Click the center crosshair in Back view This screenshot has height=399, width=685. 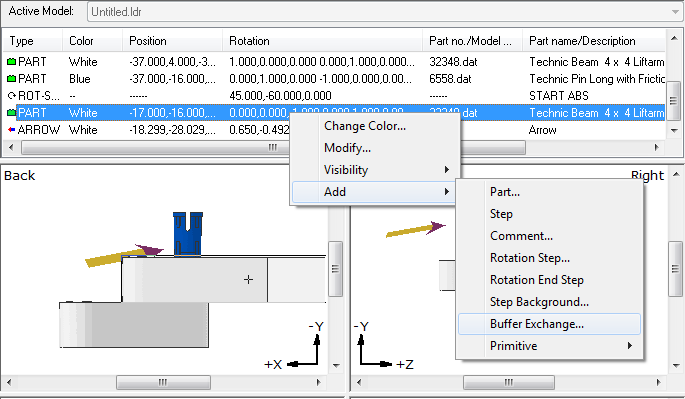[x=249, y=280]
